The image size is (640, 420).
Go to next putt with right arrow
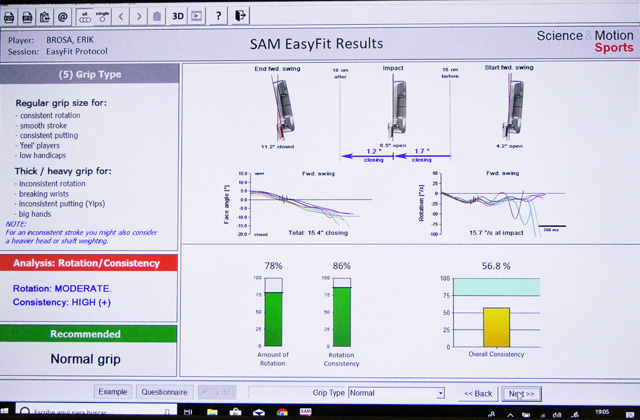(139, 17)
